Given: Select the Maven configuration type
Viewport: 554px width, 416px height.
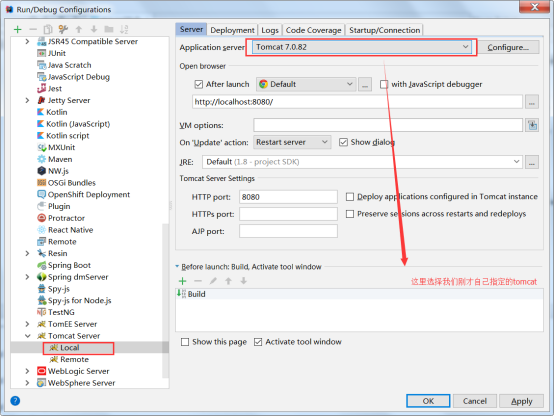Looking at the screenshot, I should point(60,159).
